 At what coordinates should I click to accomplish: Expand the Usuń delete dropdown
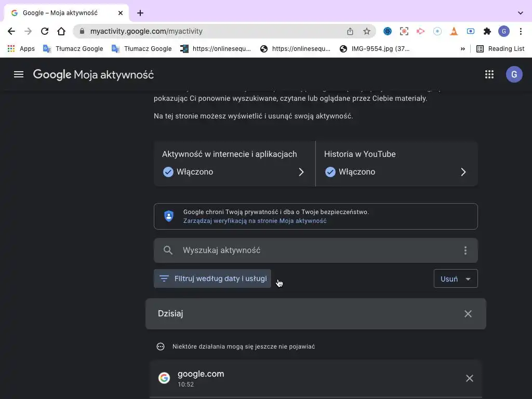point(456,278)
